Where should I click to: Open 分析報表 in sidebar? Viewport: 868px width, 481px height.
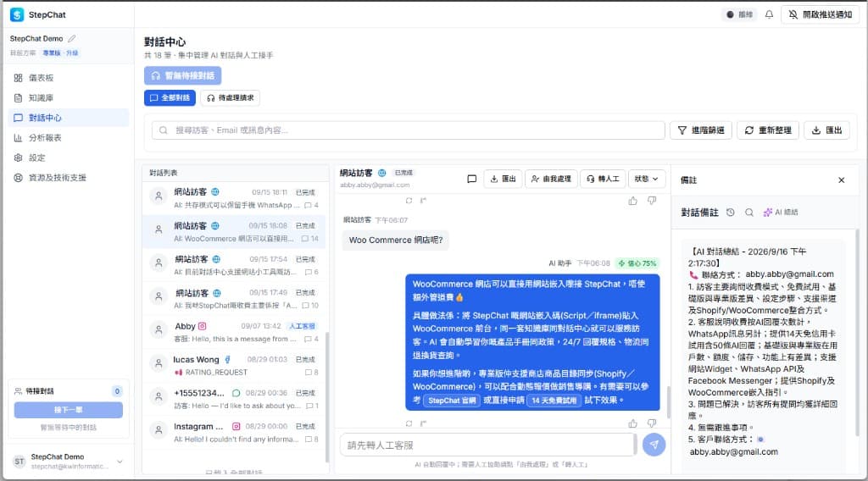(x=70, y=138)
